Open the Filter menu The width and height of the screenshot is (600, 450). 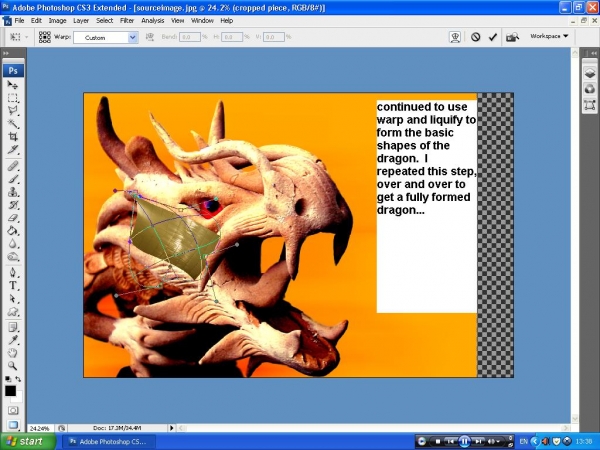tap(127, 21)
